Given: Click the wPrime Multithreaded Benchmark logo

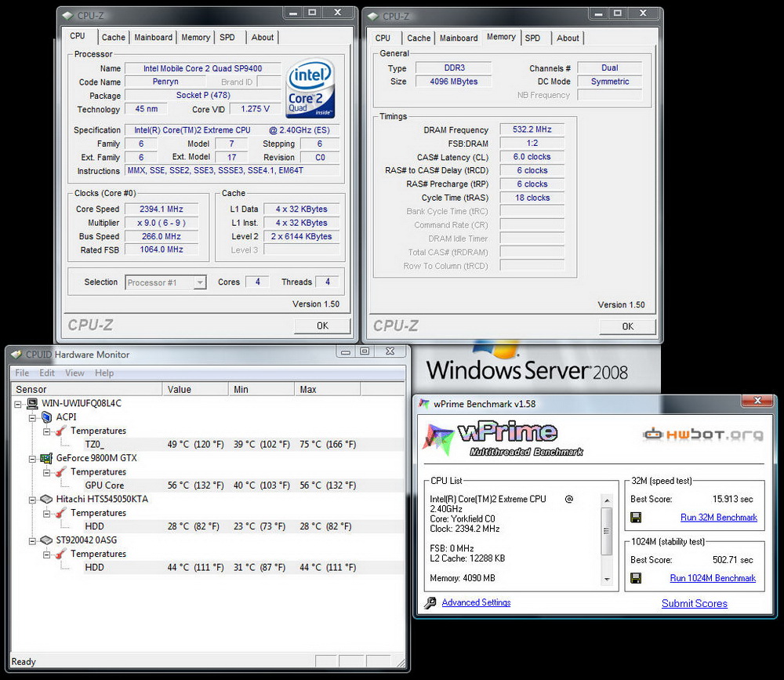Looking at the screenshot, I should (503, 439).
